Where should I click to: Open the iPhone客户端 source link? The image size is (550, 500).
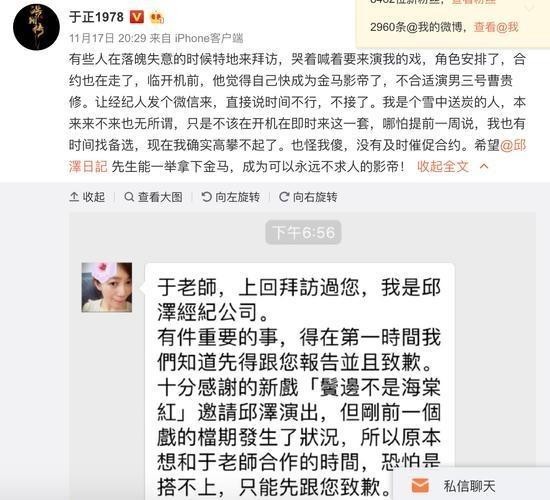tap(209, 38)
